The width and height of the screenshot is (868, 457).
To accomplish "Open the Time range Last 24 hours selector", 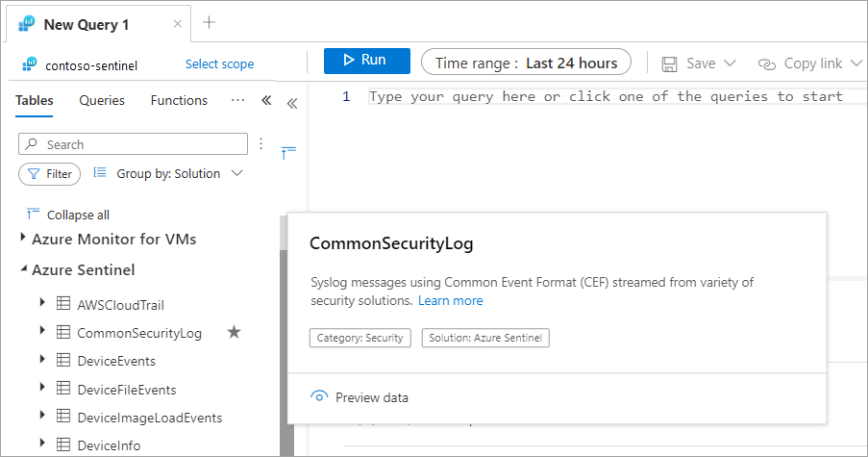I will [526, 62].
